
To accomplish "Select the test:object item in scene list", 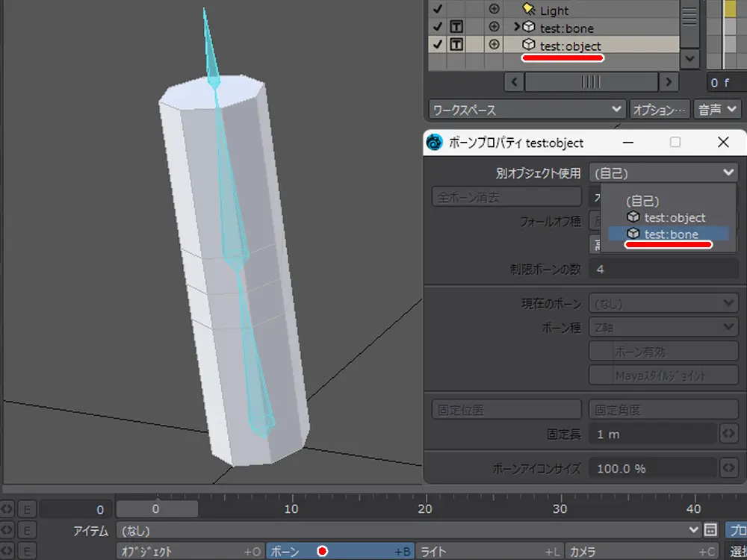I will pos(570,46).
